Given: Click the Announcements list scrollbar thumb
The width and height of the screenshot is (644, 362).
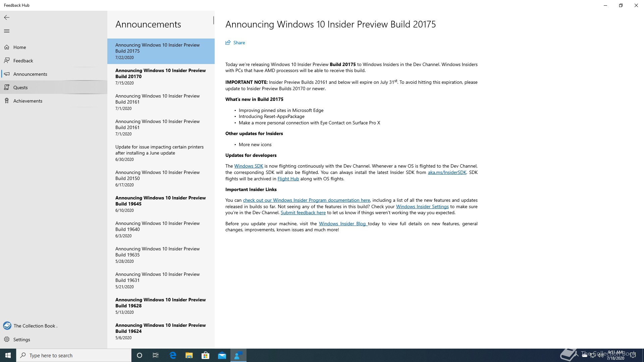Looking at the screenshot, I should [x=213, y=20].
